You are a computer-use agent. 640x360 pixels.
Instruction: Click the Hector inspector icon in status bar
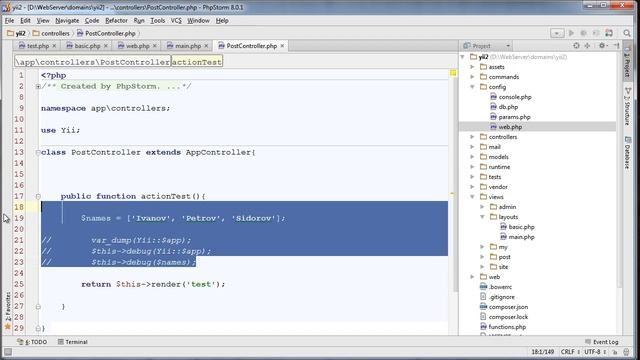coord(627,352)
